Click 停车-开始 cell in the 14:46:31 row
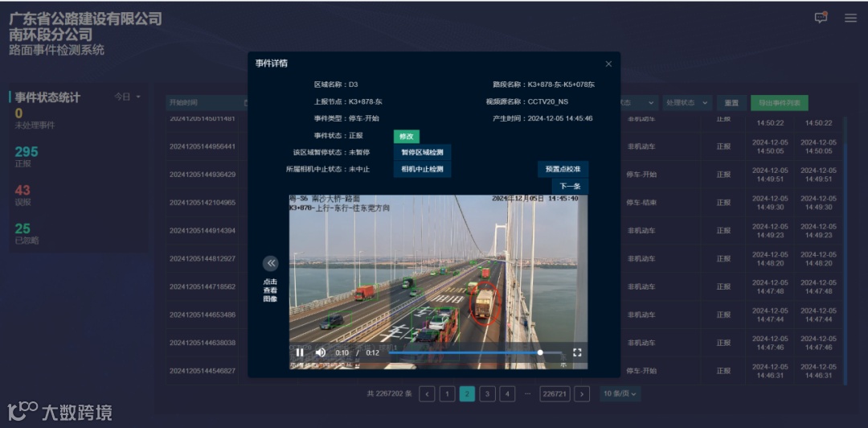Viewport: 868px width, 428px height. click(641, 370)
